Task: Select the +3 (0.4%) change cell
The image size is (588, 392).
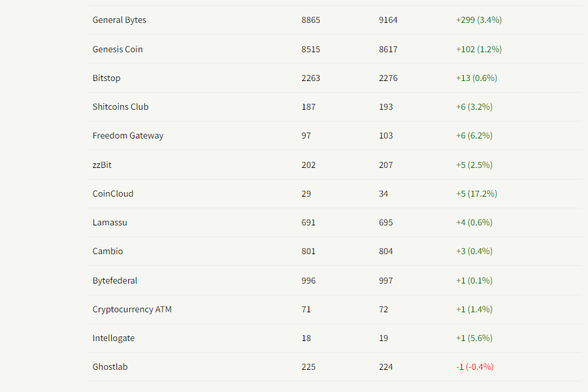Action: [474, 251]
